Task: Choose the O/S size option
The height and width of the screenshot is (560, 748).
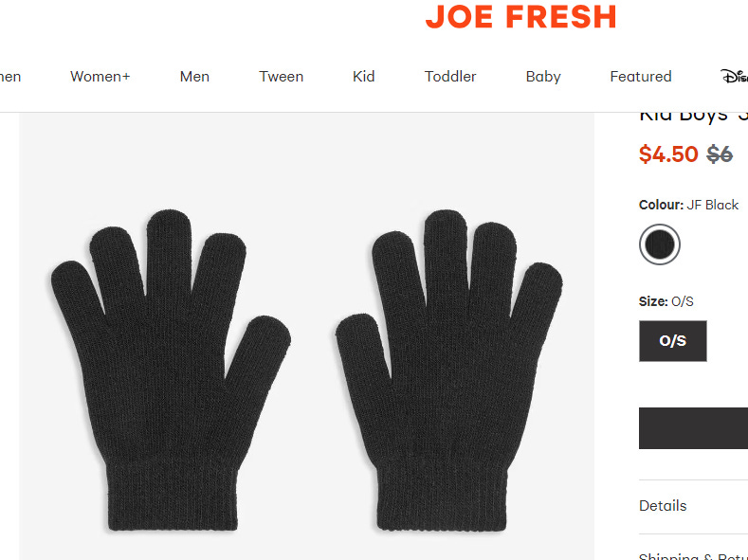Action: pyautogui.click(x=672, y=341)
